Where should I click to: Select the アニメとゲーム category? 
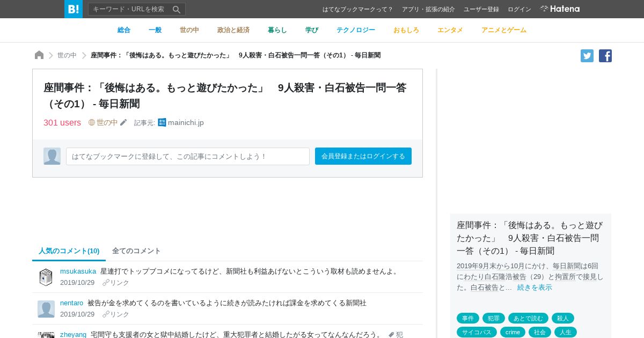(504, 30)
